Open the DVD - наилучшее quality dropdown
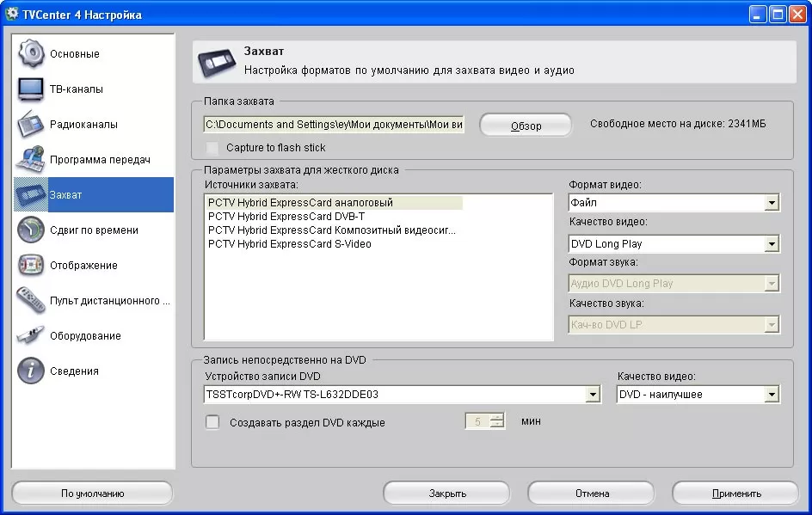Image resolution: width=812 pixels, height=515 pixels. point(772,395)
